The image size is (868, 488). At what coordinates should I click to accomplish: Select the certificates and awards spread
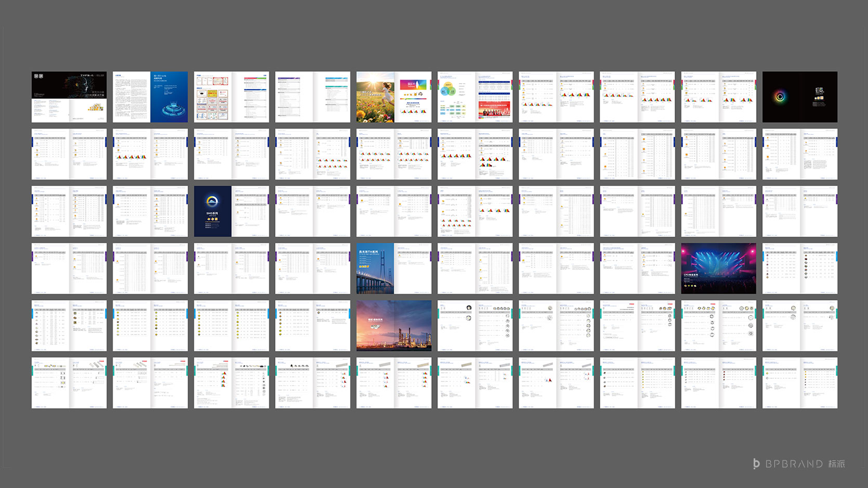(213, 97)
